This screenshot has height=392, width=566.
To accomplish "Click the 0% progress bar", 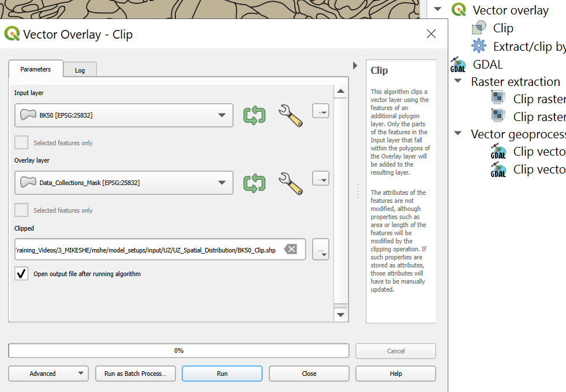I will point(179,350).
